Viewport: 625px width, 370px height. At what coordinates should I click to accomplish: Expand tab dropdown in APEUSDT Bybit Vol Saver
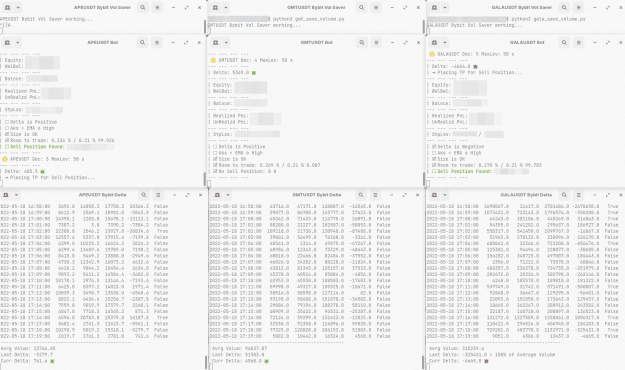tap(18, 8)
